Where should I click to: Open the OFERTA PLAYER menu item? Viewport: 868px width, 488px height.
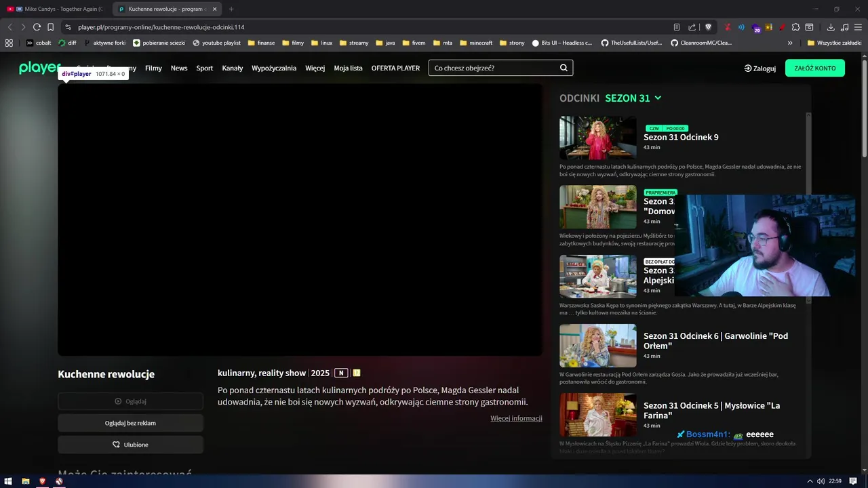395,68
